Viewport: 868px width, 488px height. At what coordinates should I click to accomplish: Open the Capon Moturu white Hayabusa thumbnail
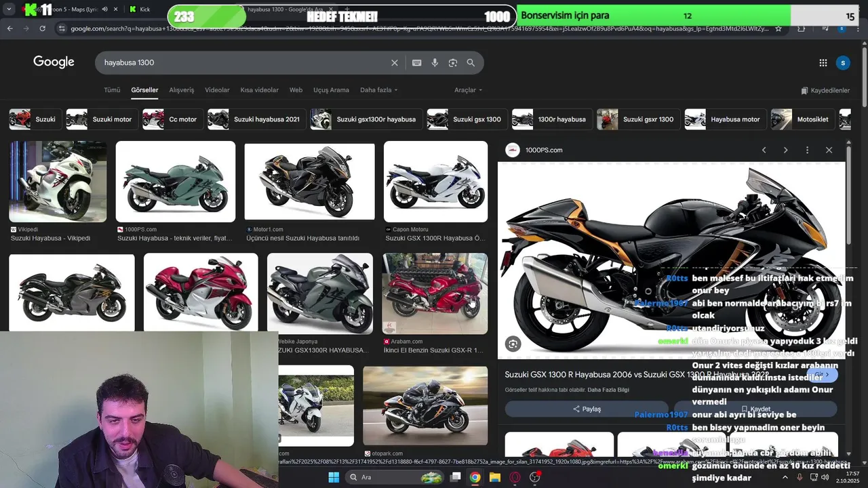tap(435, 182)
